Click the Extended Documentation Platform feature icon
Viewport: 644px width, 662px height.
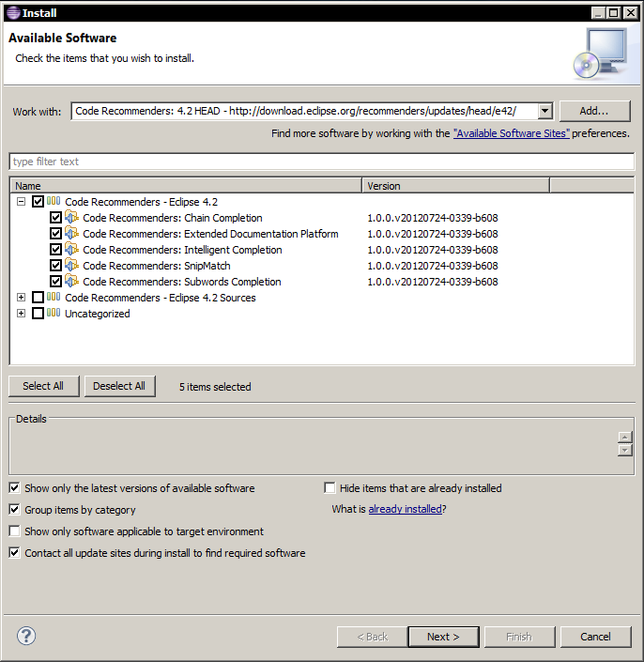[71, 234]
